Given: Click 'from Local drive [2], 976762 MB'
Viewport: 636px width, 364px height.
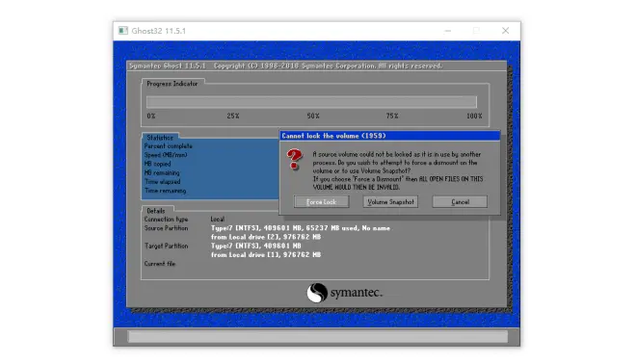Looking at the screenshot, I should [266, 237].
